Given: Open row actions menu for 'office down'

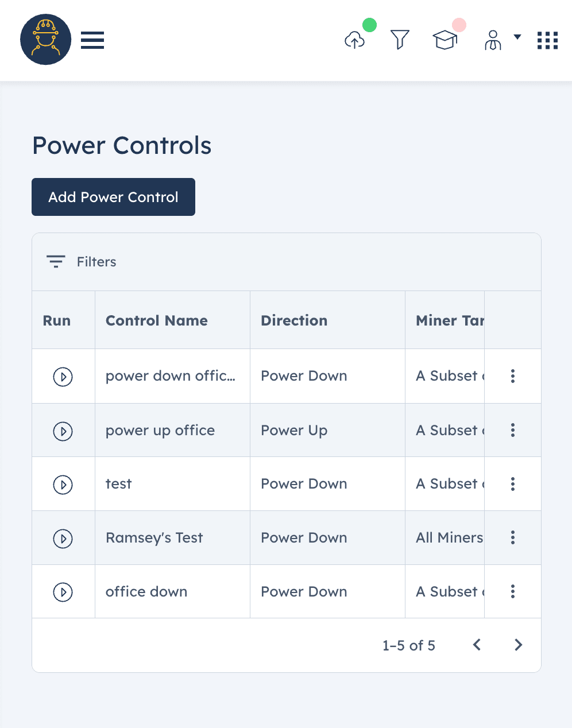Looking at the screenshot, I should pyautogui.click(x=513, y=591).
